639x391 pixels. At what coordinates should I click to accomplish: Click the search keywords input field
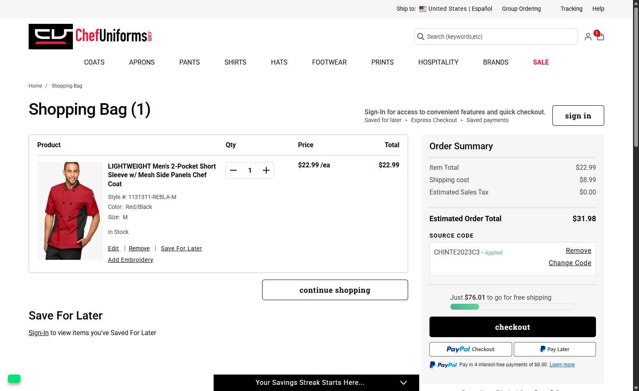click(x=496, y=37)
